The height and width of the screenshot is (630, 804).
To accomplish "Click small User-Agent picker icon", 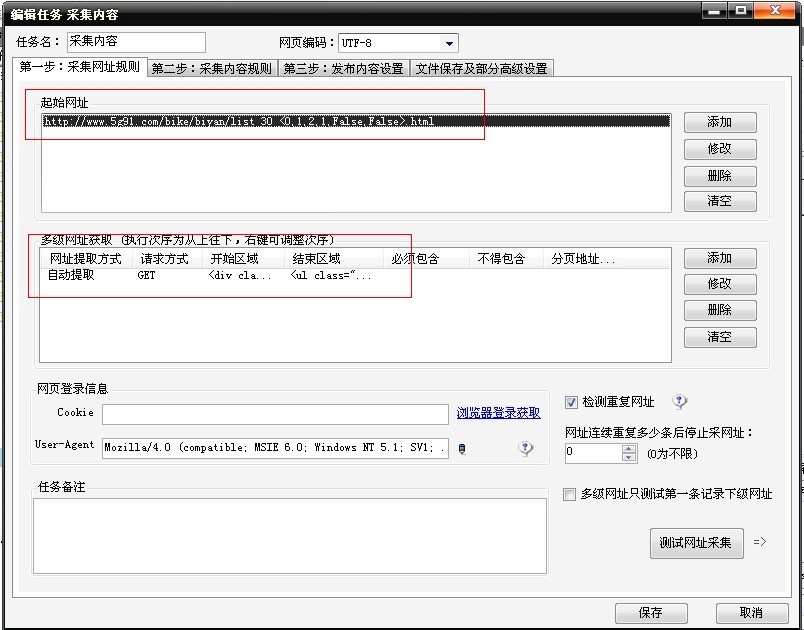I will coord(461,449).
